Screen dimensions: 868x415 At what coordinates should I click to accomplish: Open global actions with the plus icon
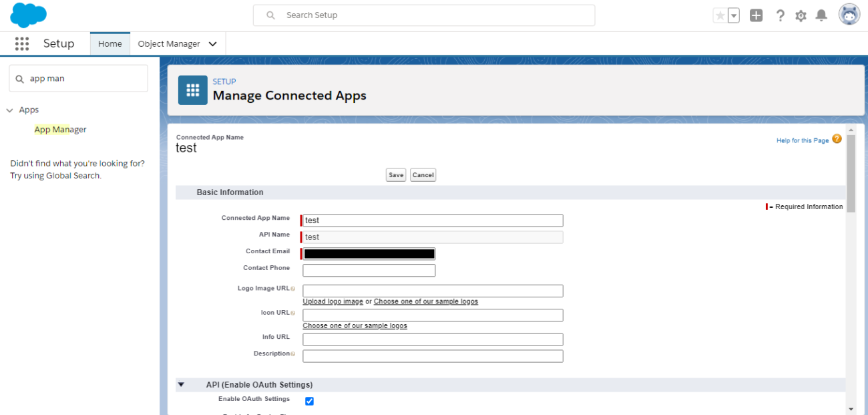click(756, 15)
